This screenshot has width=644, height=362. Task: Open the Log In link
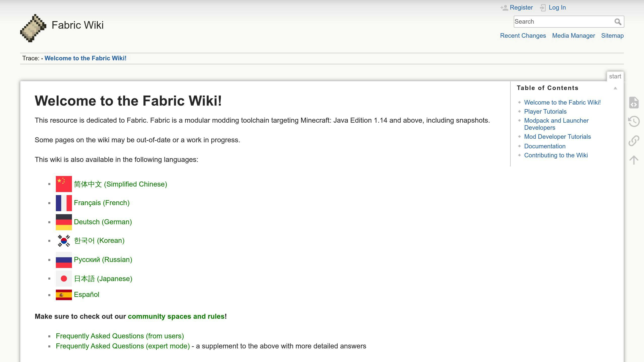[557, 8]
